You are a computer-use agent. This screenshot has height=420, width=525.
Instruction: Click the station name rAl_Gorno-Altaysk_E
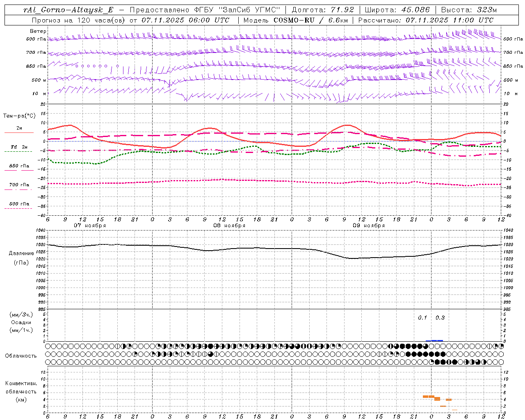[x=68, y=10]
